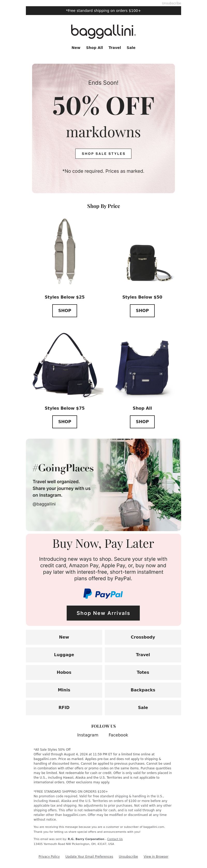Click the Shop New Arrivals button

tap(103, 613)
